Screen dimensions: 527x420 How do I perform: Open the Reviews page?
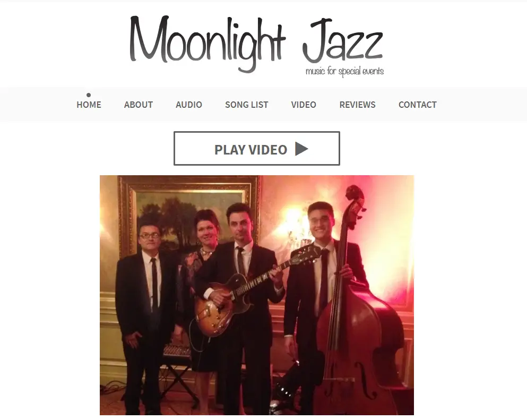[x=357, y=105]
